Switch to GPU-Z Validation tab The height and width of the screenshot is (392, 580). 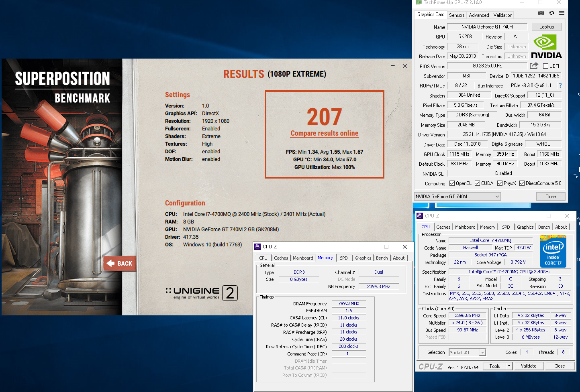[503, 15]
